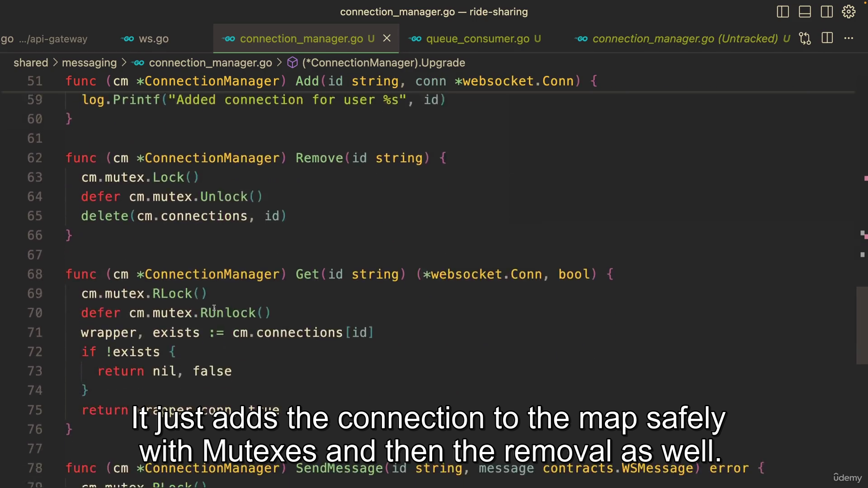
Task: Split the editor to the right
Action: click(827, 38)
